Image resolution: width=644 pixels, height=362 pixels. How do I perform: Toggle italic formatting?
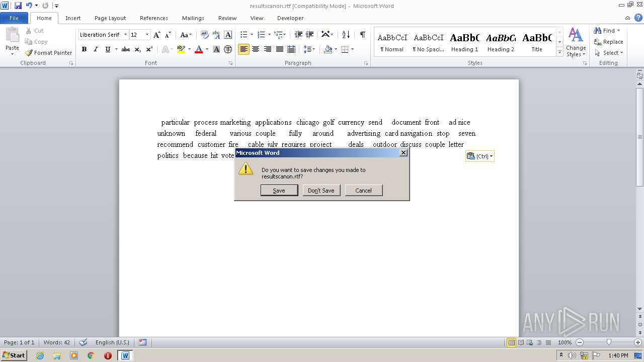[96, 49]
